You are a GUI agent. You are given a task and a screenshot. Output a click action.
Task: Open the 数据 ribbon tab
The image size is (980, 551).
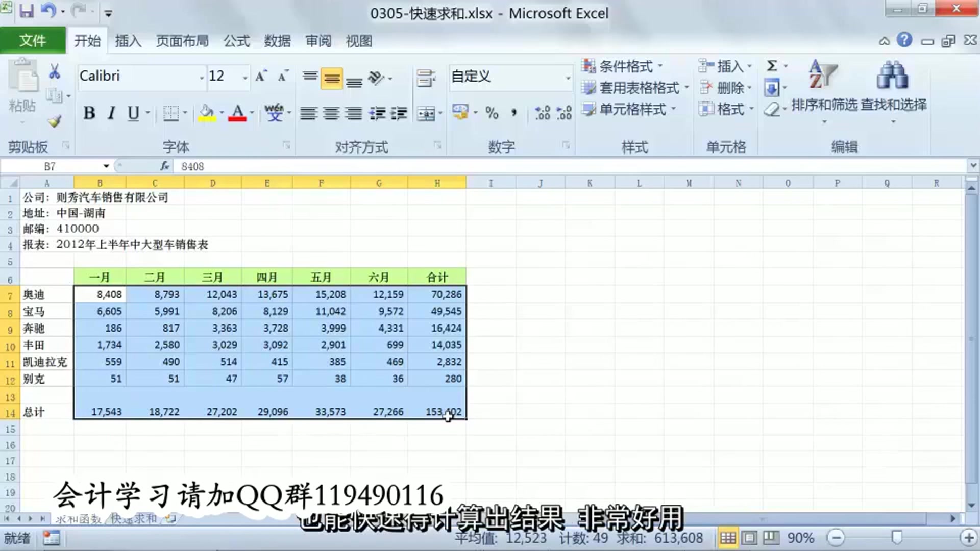coord(277,41)
